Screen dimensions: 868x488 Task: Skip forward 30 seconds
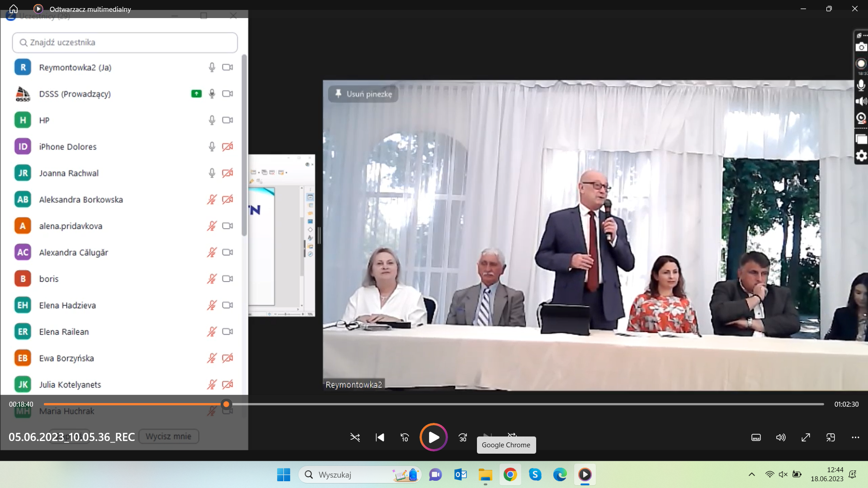click(463, 437)
